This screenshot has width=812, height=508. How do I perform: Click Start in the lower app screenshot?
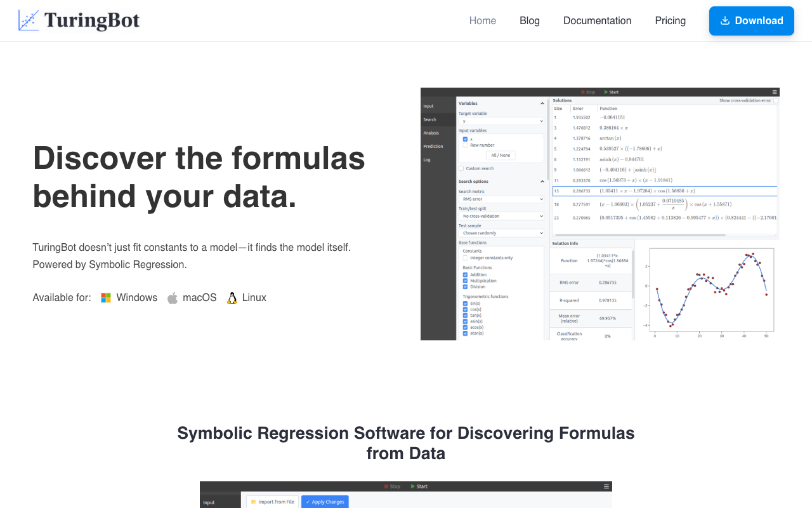point(419,486)
